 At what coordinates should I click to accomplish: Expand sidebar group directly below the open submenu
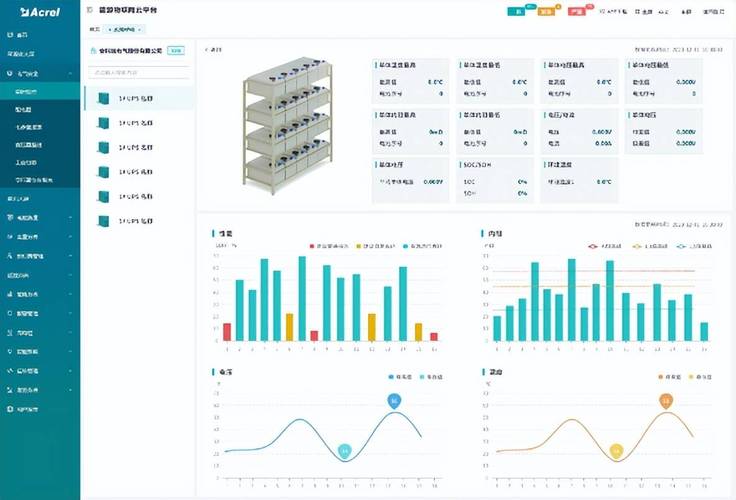[40, 199]
